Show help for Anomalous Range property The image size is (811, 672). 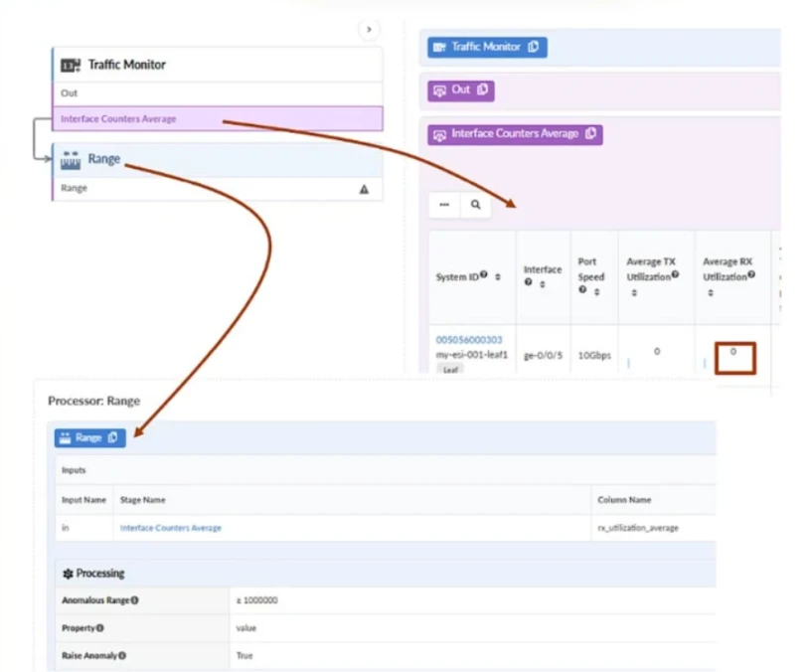tap(134, 600)
